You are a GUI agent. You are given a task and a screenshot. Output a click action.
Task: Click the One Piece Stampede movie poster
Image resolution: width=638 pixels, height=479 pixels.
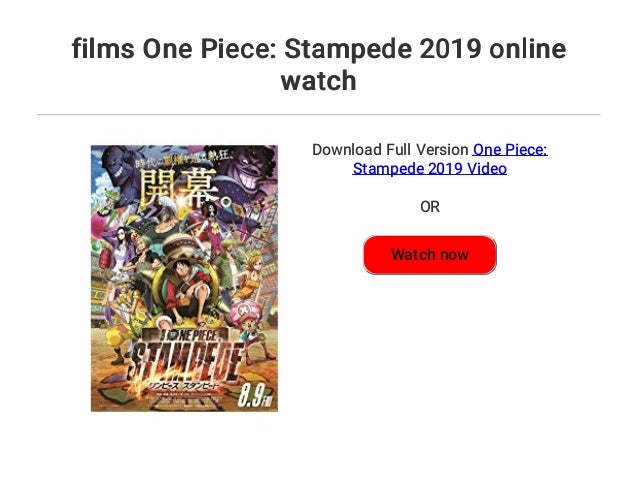click(x=184, y=278)
